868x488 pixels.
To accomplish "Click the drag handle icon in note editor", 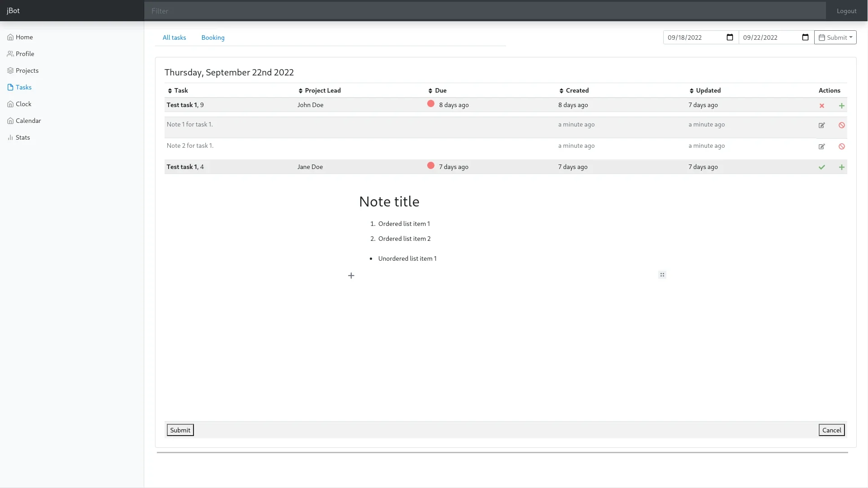I will pos(662,275).
